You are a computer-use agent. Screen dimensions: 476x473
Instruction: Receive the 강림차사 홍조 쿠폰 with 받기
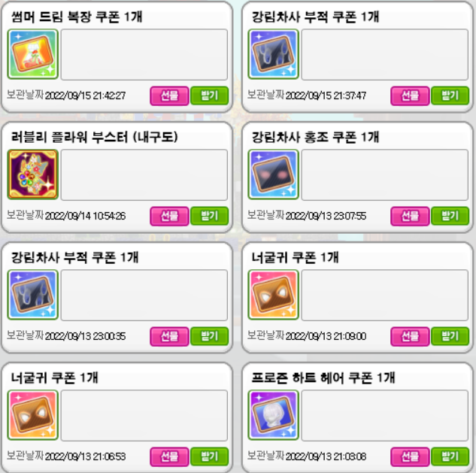tap(450, 216)
